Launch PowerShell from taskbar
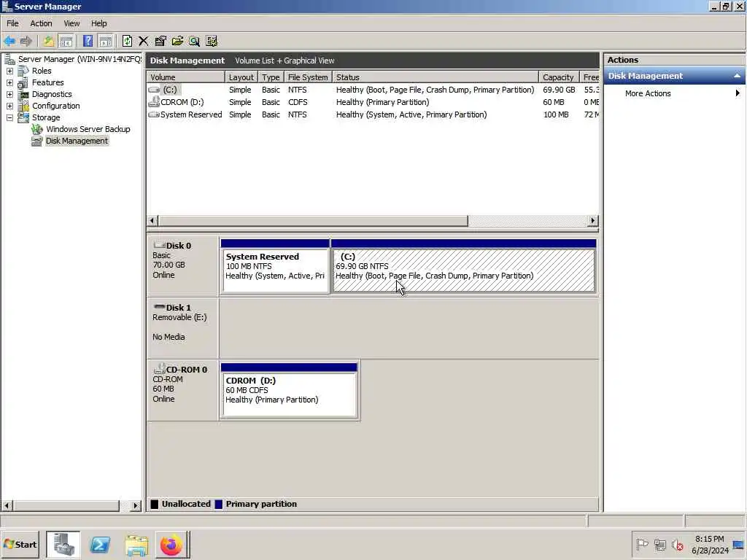This screenshot has height=560, width=747. (x=100, y=545)
